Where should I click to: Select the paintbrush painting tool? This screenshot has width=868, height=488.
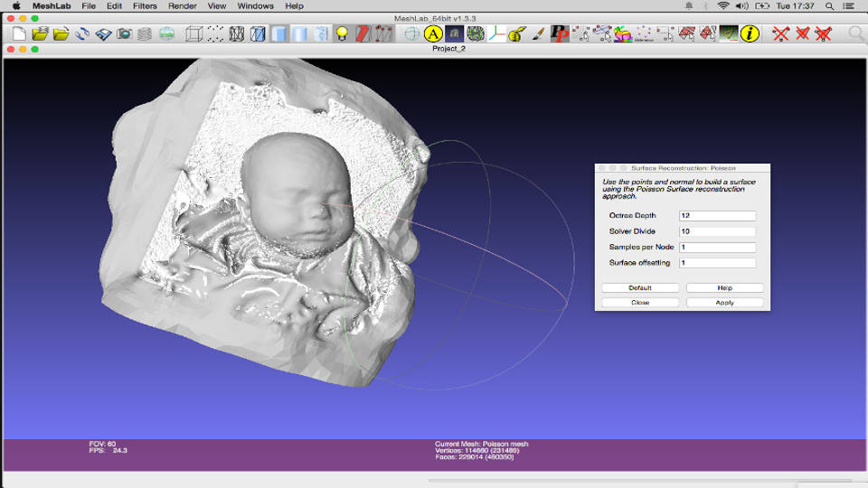click(538, 34)
